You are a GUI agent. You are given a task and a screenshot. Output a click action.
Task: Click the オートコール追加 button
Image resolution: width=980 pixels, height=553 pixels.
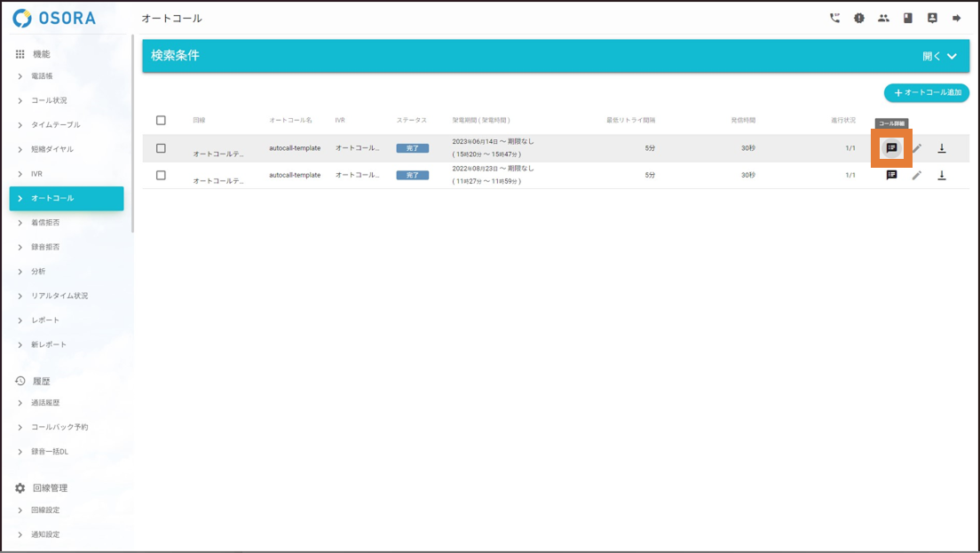pos(926,92)
